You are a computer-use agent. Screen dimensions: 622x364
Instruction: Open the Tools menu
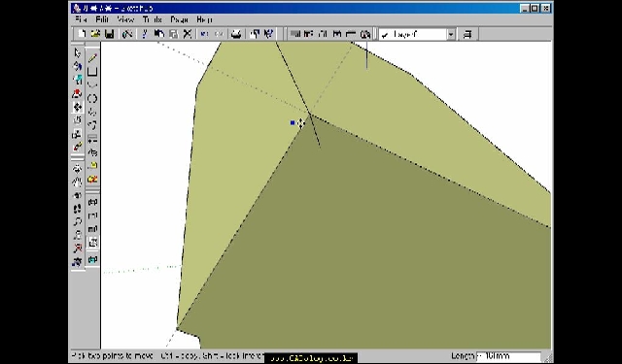(153, 19)
